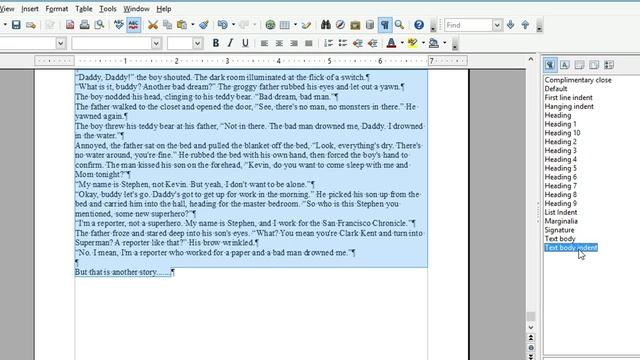Screen dimensions: 640x360
Task: Switch to List Styles in Styles panel
Action: [609, 64]
